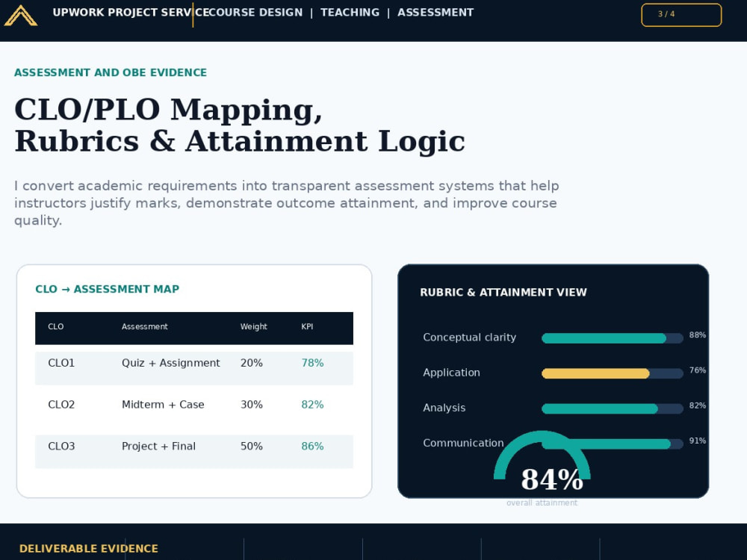Image resolution: width=747 pixels, height=560 pixels.
Task: Click the Communication label
Action: point(463,443)
